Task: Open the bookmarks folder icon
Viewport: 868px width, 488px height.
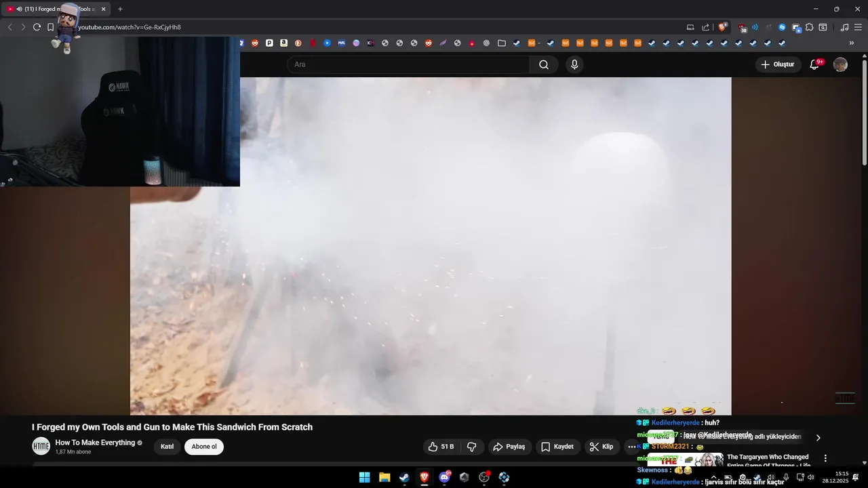Action: point(502,43)
